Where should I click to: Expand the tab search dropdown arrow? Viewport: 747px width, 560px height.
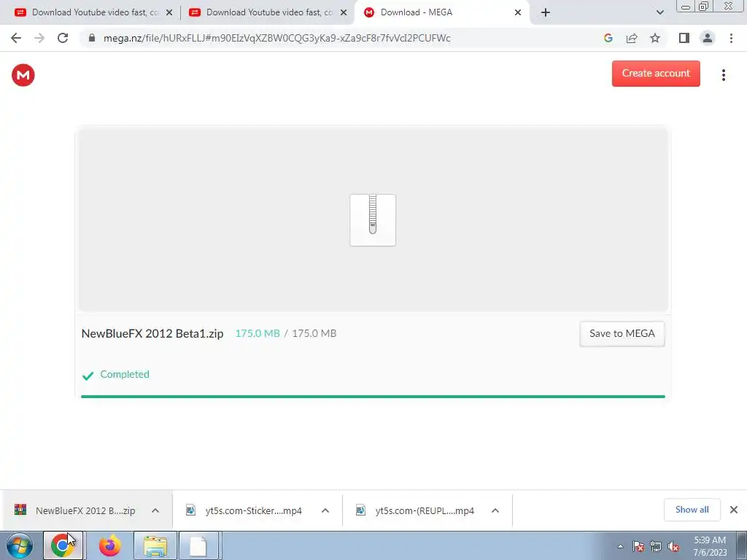point(659,13)
